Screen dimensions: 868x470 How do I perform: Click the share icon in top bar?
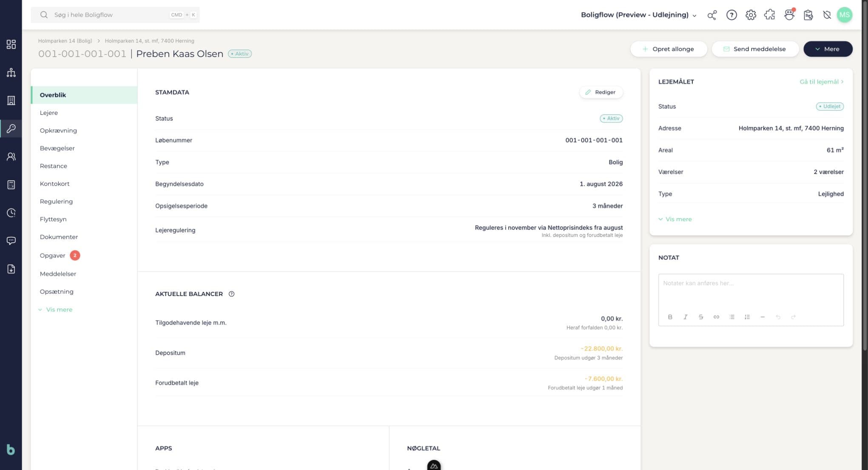coord(712,15)
